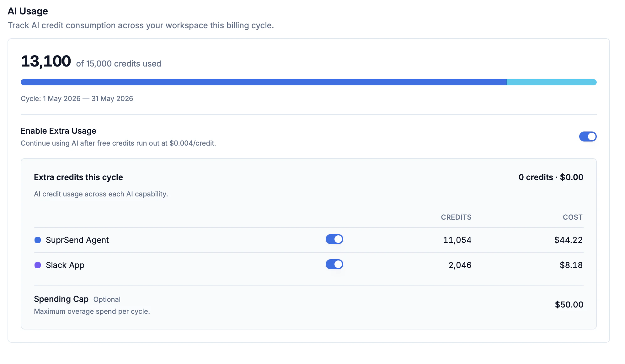This screenshot has width=625, height=364.
Task: Click the $50.00 spending cap value
Action: tap(569, 304)
